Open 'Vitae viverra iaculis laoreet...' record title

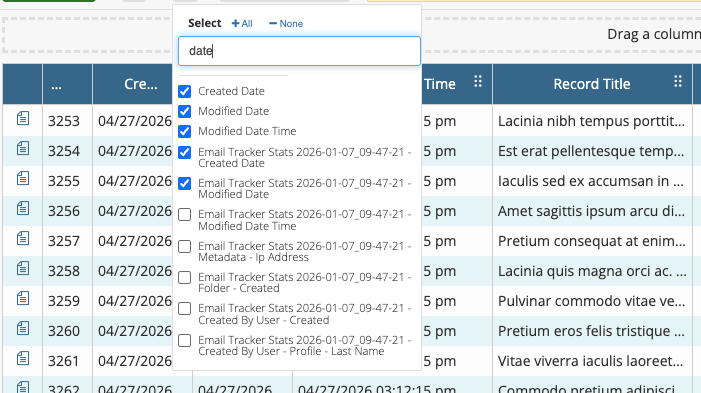[x=591, y=361]
